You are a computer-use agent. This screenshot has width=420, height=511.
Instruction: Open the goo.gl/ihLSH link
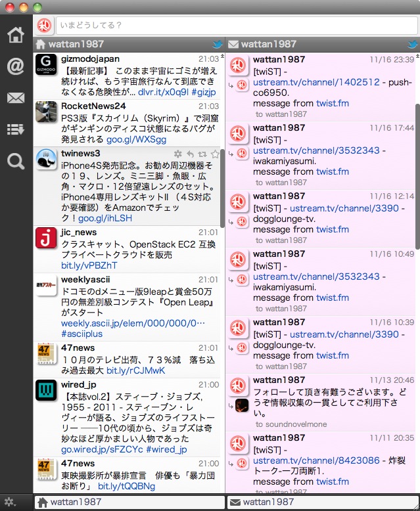click(105, 218)
